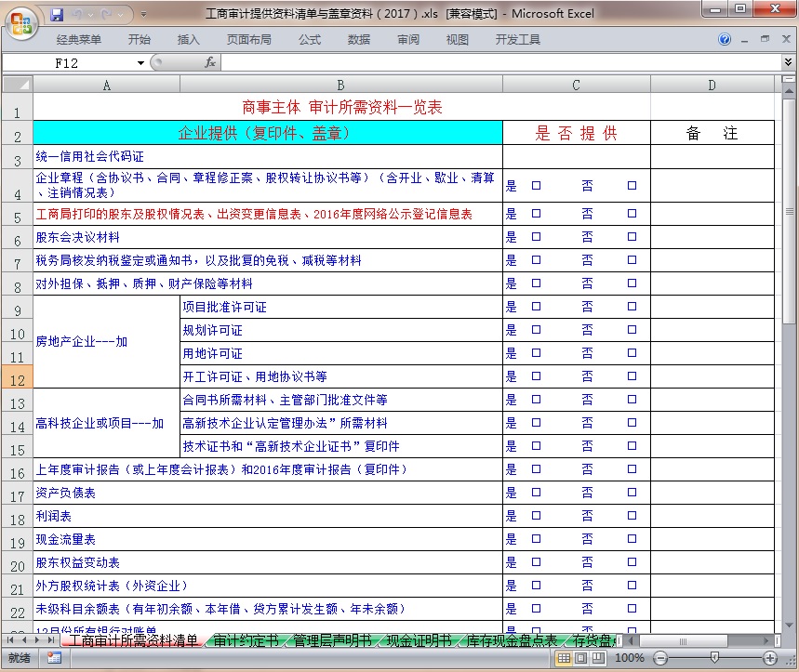The width and height of the screenshot is (799, 672).
Task: Check 是 box for 用地许可证
Action: [x=536, y=353]
